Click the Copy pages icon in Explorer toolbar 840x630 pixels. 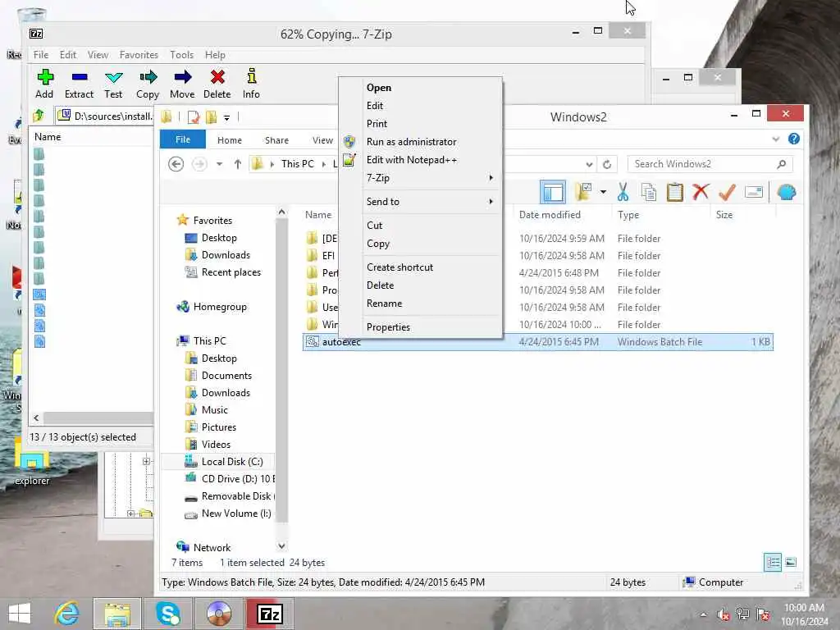coord(649,192)
